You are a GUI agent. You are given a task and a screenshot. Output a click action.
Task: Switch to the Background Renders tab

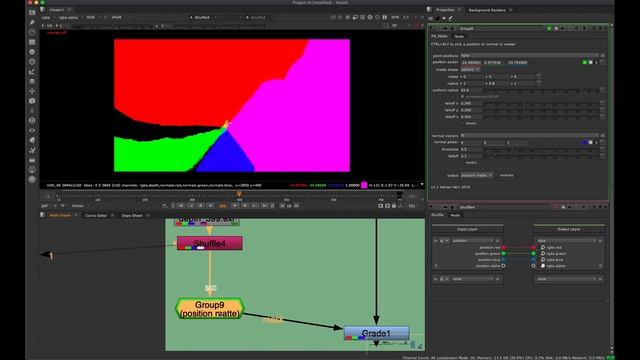tap(487, 10)
